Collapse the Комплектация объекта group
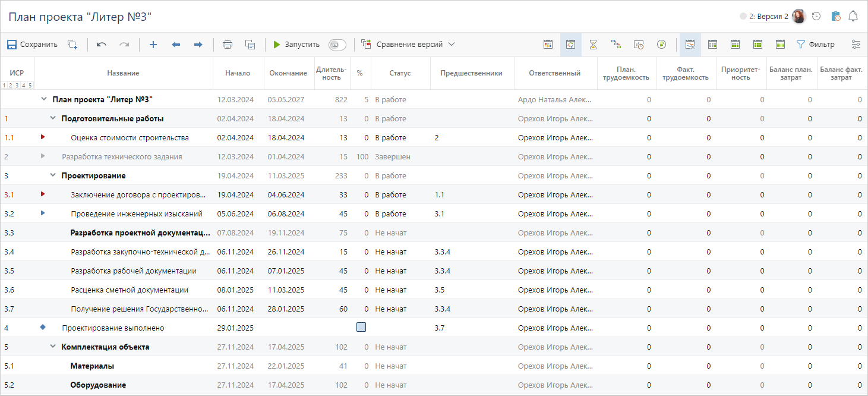This screenshot has width=868, height=396. coord(53,347)
